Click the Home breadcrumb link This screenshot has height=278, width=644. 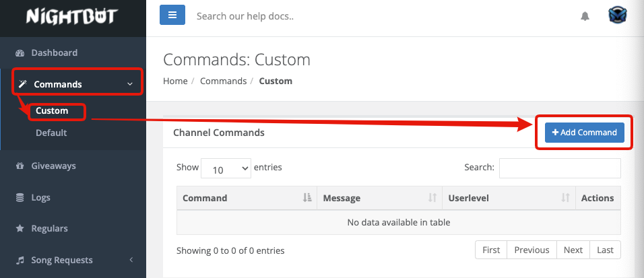(x=175, y=81)
